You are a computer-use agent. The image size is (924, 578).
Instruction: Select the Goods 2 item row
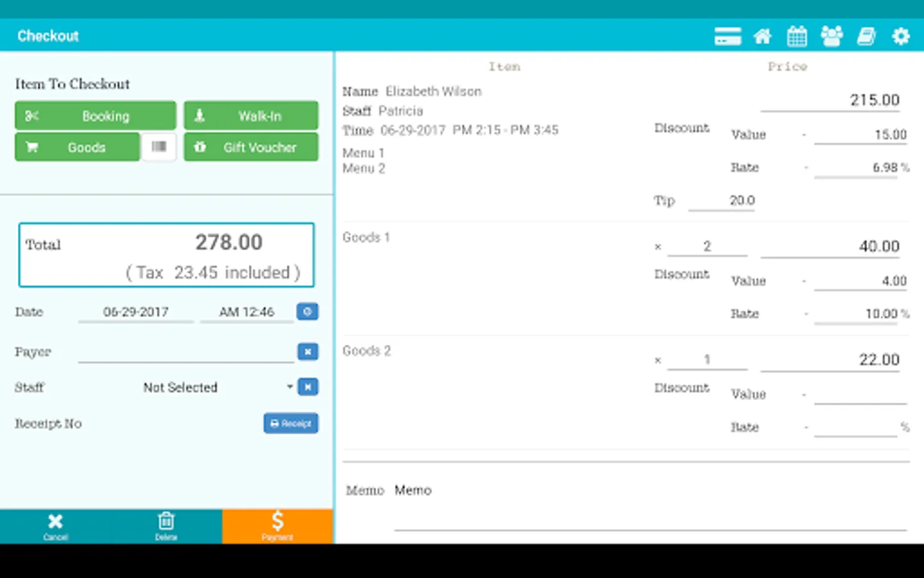coord(366,351)
